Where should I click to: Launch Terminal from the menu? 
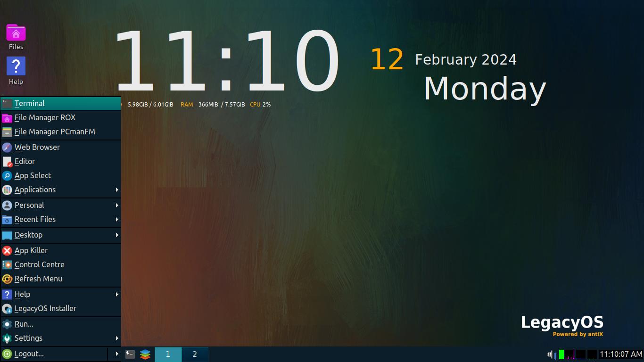(x=61, y=103)
